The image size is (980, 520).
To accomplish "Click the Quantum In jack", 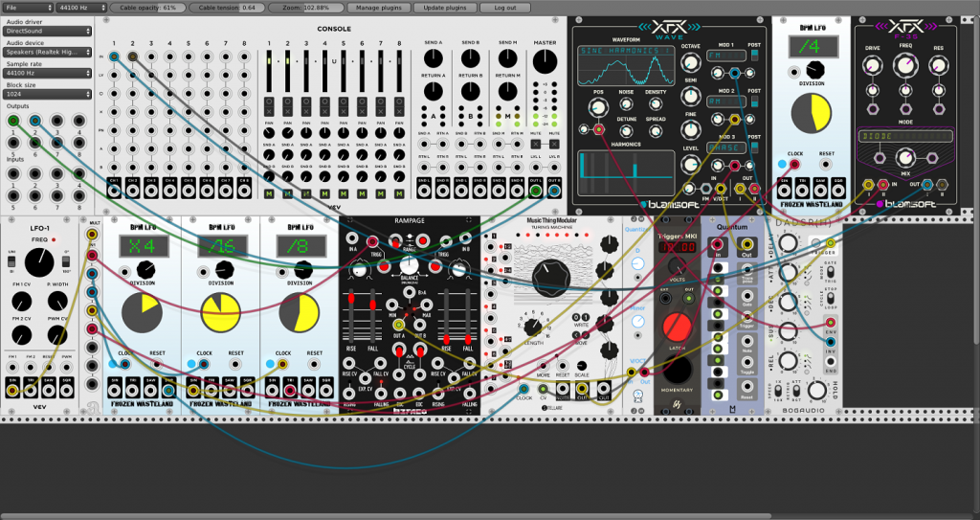I will pyautogui.click(x=718, y=244).
